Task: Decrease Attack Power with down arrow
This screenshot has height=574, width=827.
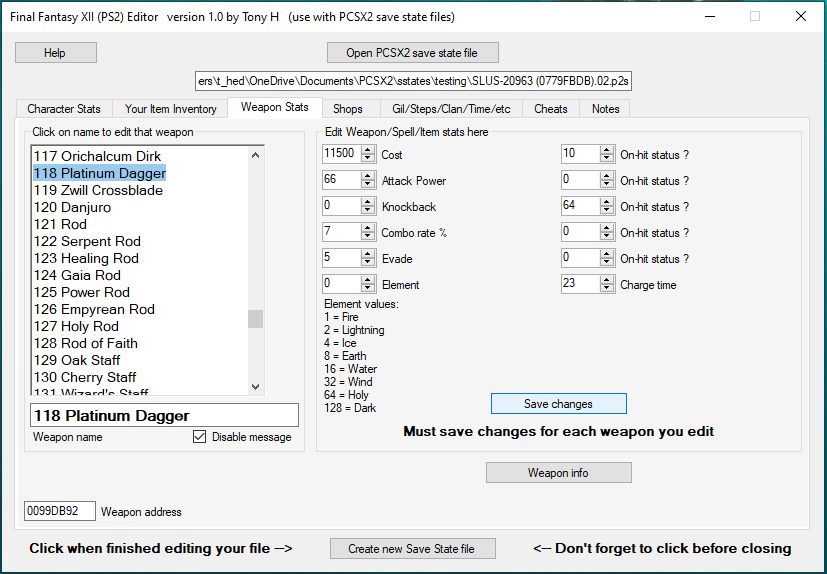Action: point(368,185)
